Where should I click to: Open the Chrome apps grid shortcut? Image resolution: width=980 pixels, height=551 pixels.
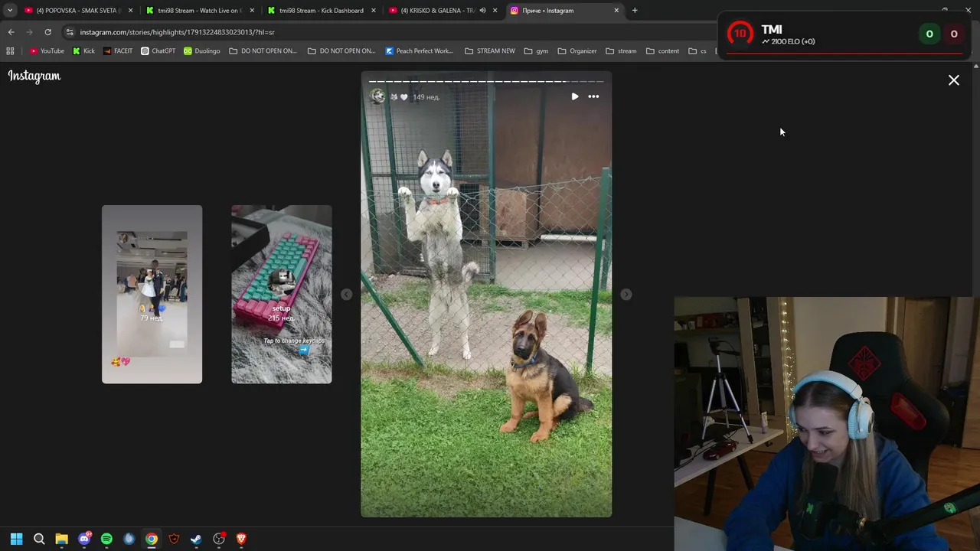click(10, 51)
